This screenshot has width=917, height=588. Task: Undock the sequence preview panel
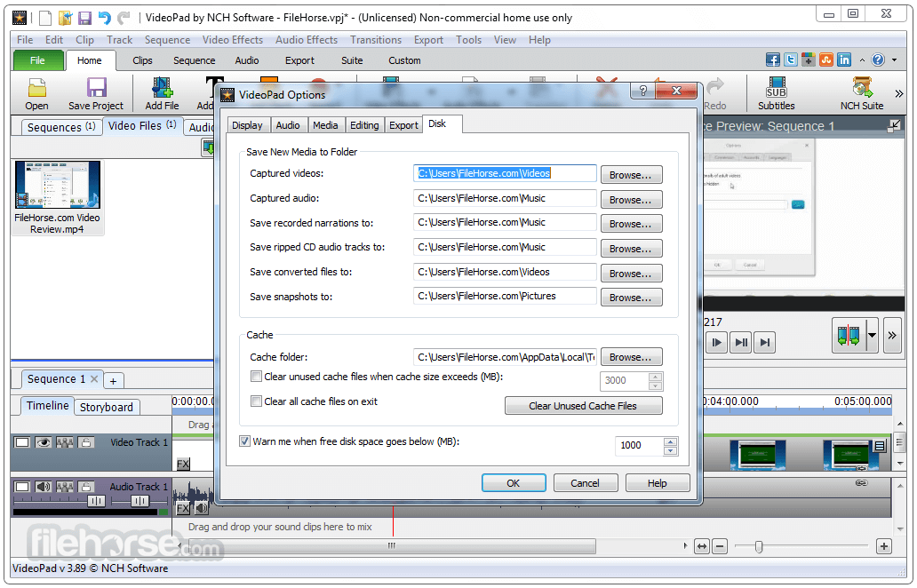pyautogui.click(x=894, y=125)
